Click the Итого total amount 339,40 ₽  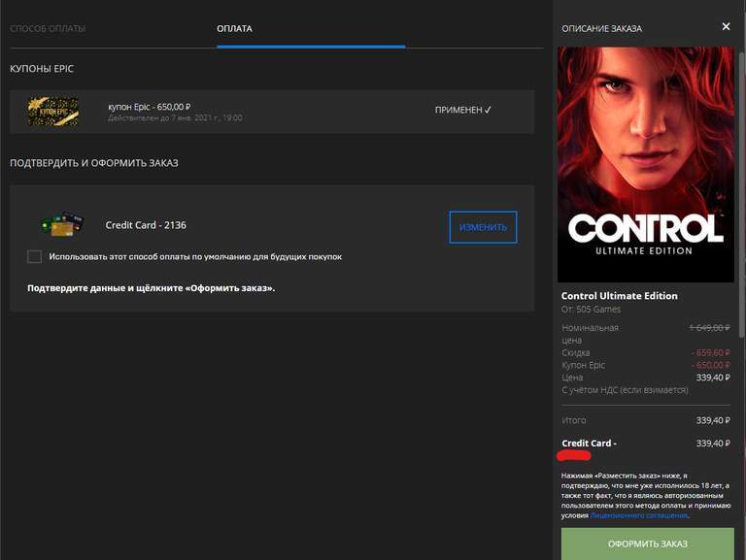click(713, 420)
